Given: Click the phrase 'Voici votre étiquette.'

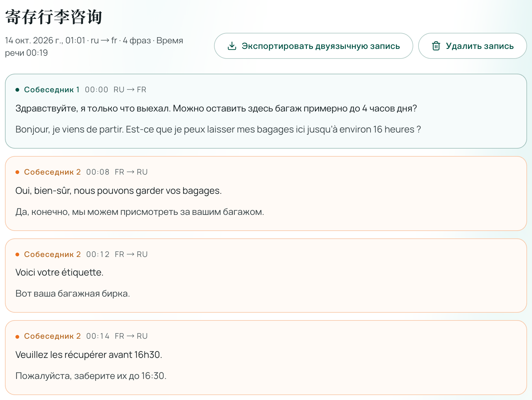Looking at the screenshot, I should (59, 272).
